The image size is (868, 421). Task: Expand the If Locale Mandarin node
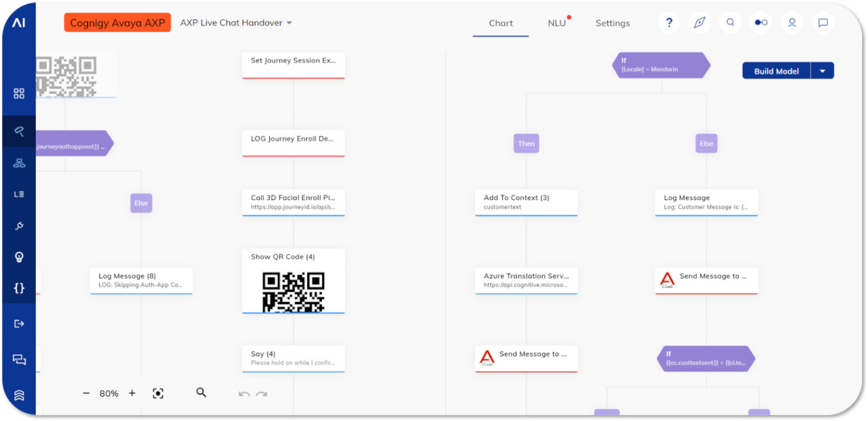pos(661,65)
